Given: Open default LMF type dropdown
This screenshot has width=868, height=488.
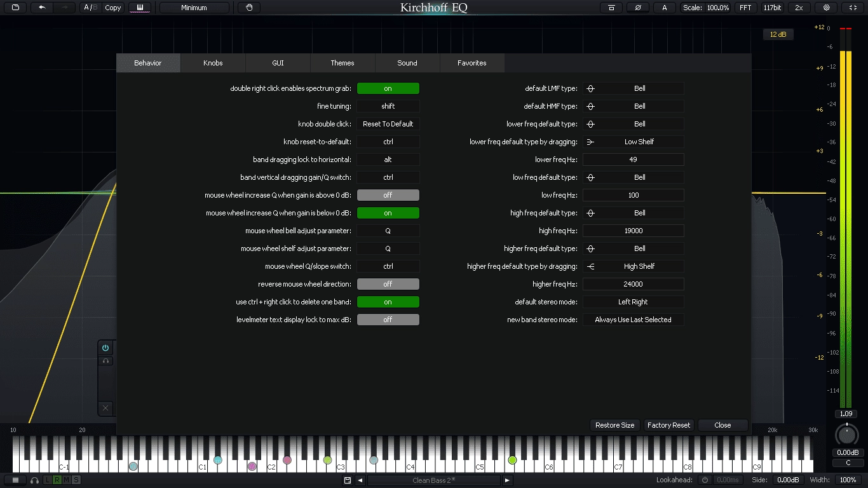Looking at the screenshot, I should tap(634, 88).
